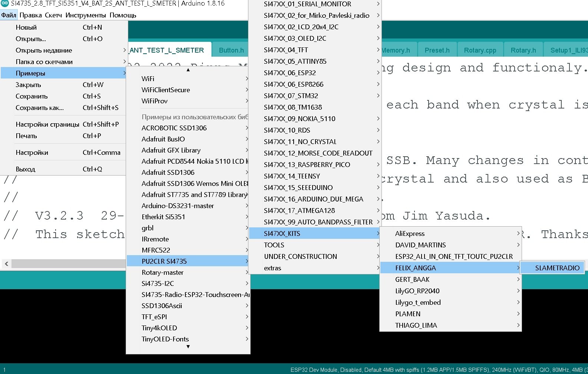Image resolution: width=588 pixels, height=374 pixels.
Task: Click the down scroll arrow of examples list
Action: [188, 347]
